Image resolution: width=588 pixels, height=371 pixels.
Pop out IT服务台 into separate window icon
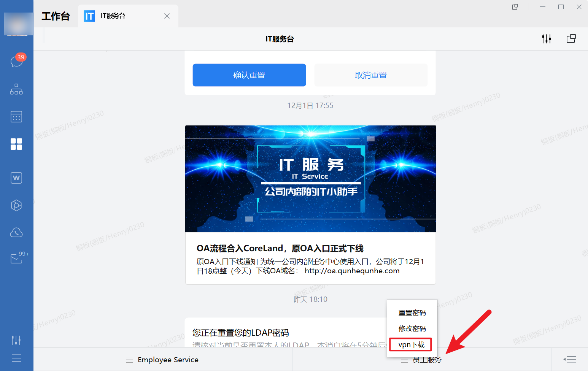pos(571,39)
